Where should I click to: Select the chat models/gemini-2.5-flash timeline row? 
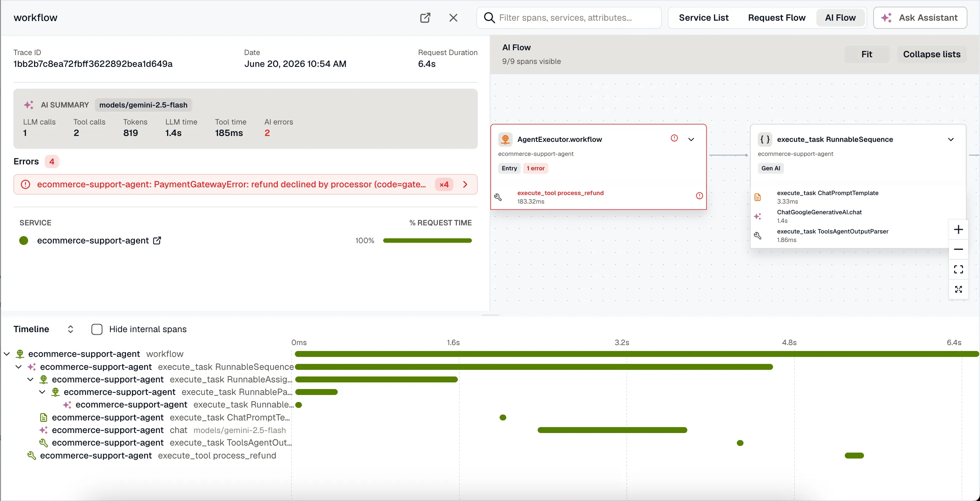(x=490, y=430)
